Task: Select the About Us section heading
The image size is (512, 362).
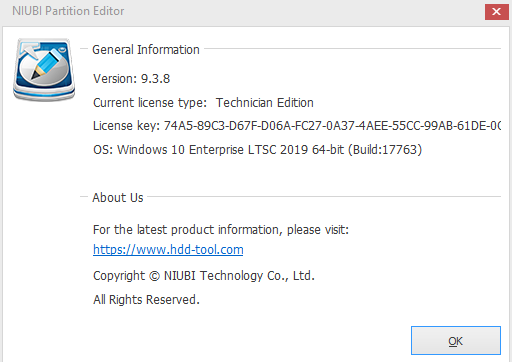Action: point(118,198)
